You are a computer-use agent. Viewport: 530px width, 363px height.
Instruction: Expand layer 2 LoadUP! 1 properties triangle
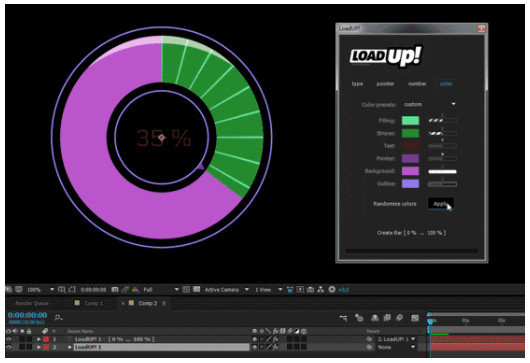[39, 347]
